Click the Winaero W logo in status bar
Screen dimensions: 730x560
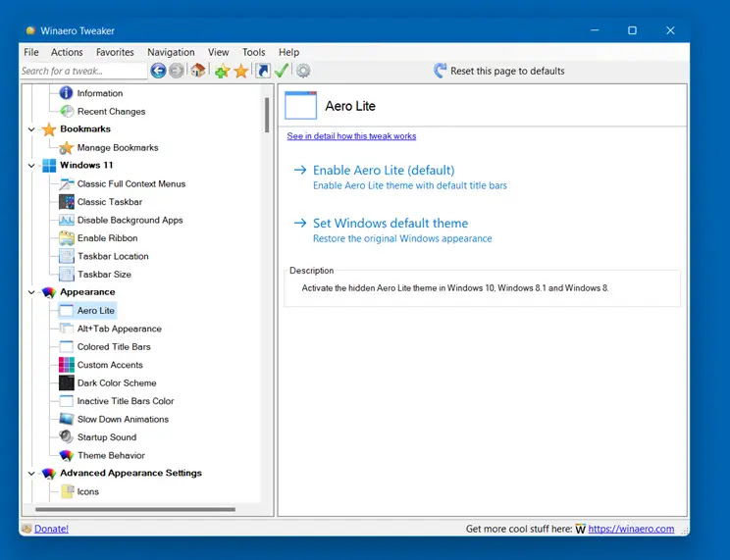point(580,529)
